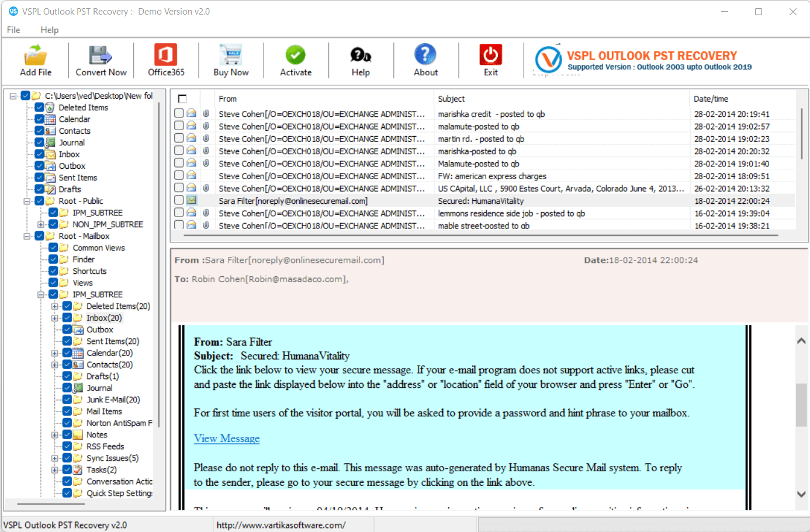The height and width of the screenshot is (532, 810).
Task: Click the vartikasoftware.com URL in status bar
Action: (281, 525)
